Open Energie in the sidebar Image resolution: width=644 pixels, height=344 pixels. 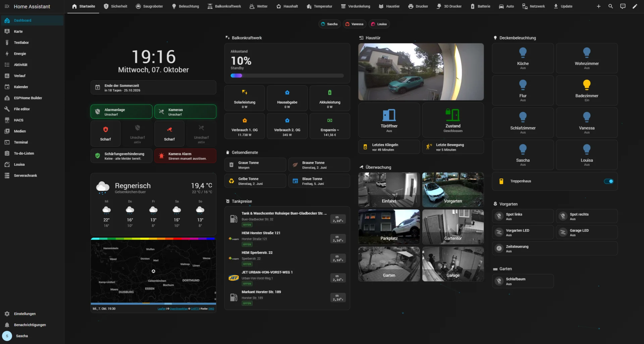coord(32,54)
